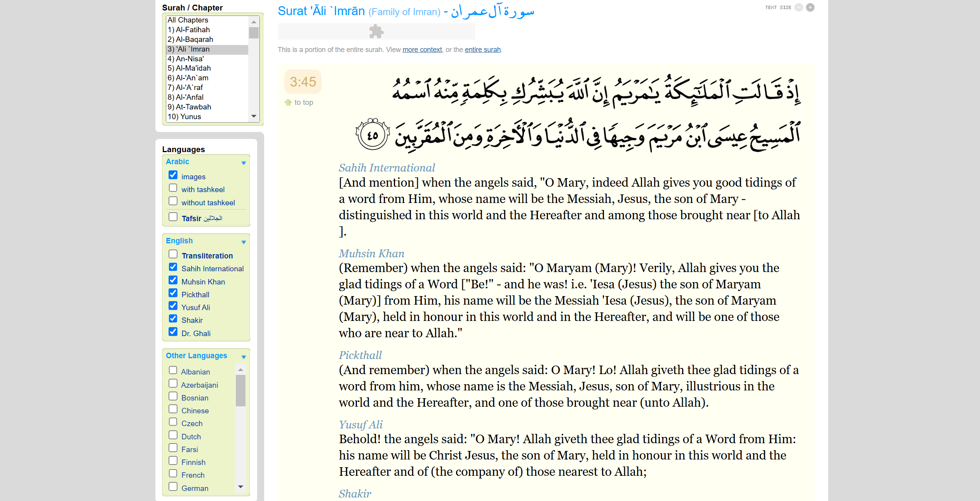The height and width of the screenshot is (501, 980).
Task: Collapse the English translations section
Action: (244, 242)
